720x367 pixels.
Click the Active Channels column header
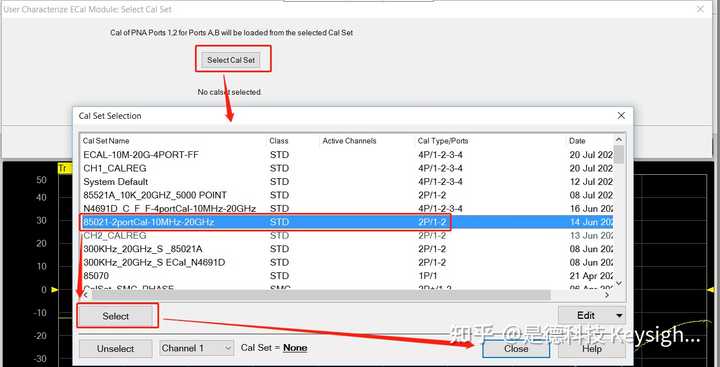349,141
